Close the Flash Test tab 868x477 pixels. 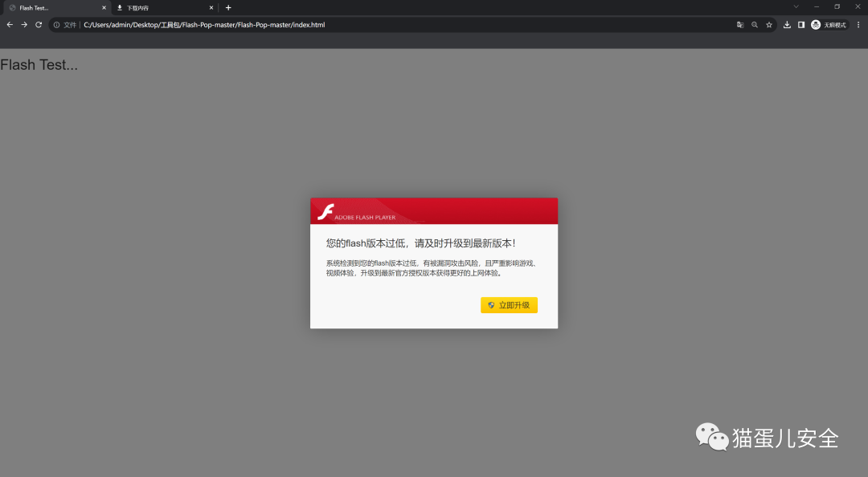[104, 8]
